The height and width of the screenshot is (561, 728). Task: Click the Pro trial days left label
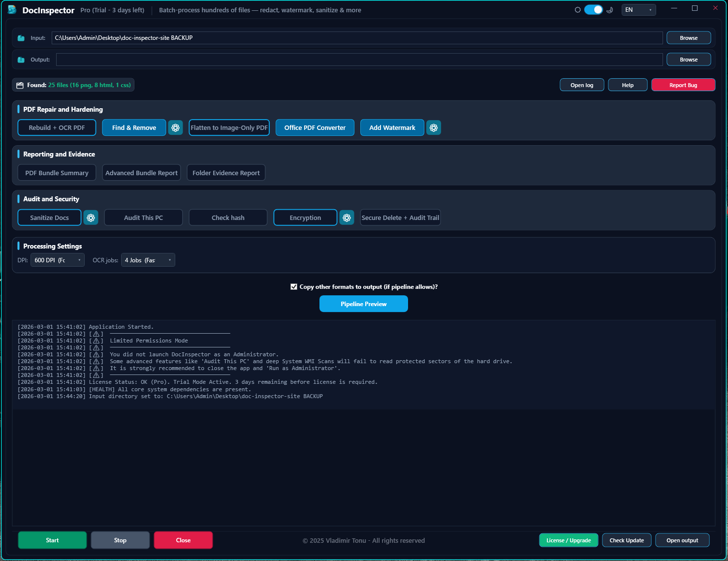112,10
